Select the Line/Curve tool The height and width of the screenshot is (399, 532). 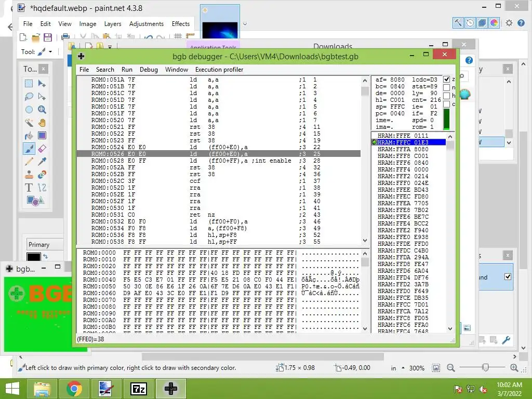pos(42,187)
